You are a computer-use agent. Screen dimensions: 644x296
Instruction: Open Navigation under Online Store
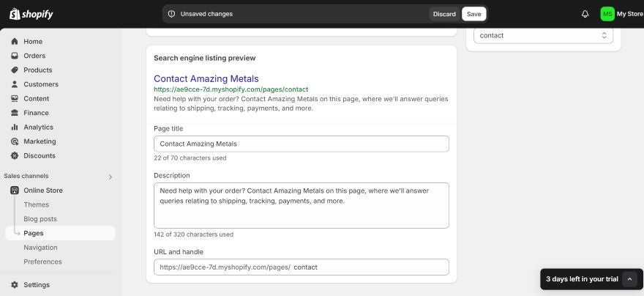click(41, 248)
